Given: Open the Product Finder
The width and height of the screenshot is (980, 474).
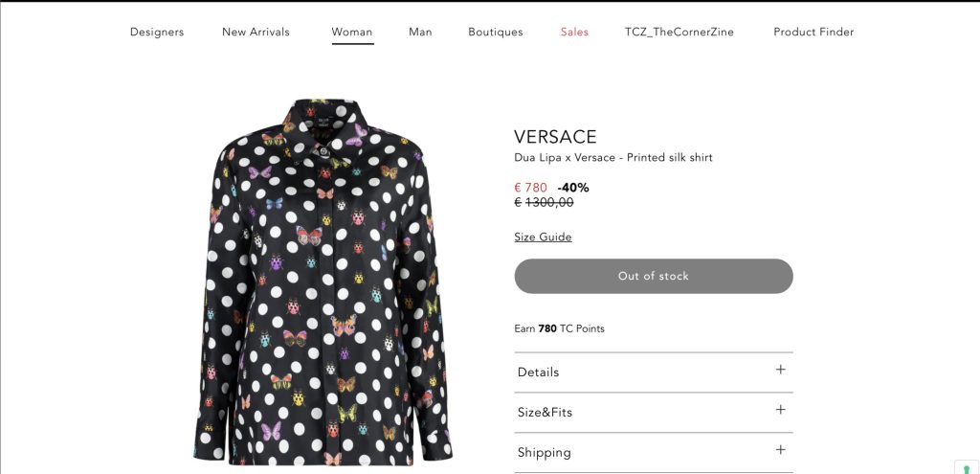Looking at the screenshot, I should pyautogui.click(x=813, y=32).
